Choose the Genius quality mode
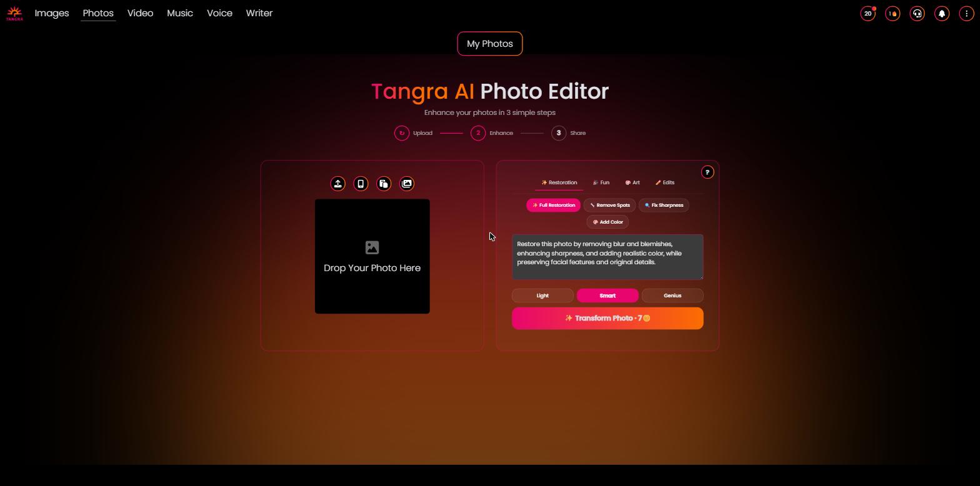 (x=672, y=295)
